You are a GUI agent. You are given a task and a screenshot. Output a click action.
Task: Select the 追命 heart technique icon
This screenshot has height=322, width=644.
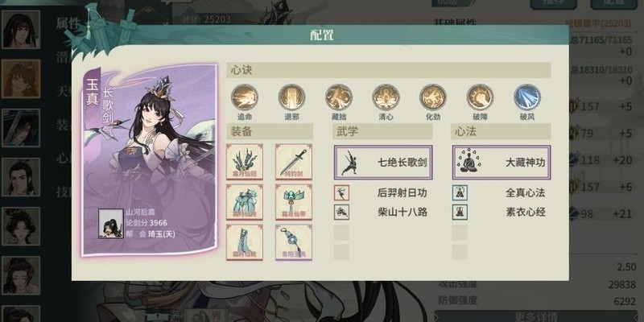[x=244, y=97]
